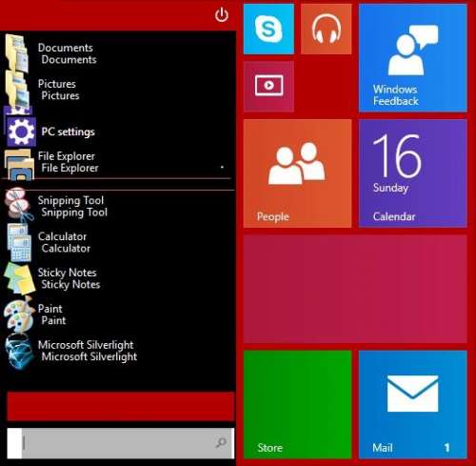Click the red bar above the search box
This screenshot has width=476, height=466.
point(121,406)
